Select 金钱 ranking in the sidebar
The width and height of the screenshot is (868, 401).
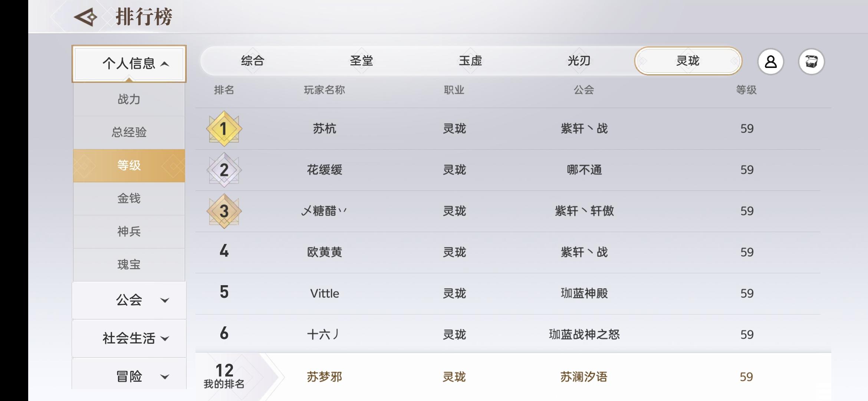coord(129,198)
